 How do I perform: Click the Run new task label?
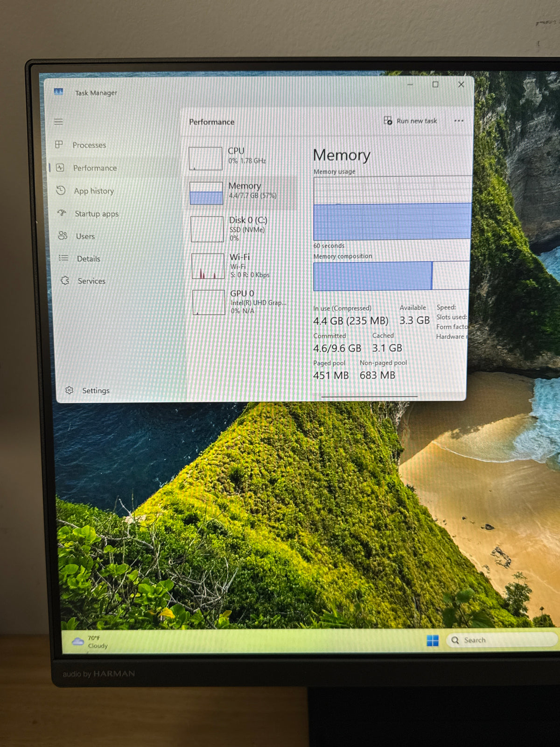(x=417, y=121)
